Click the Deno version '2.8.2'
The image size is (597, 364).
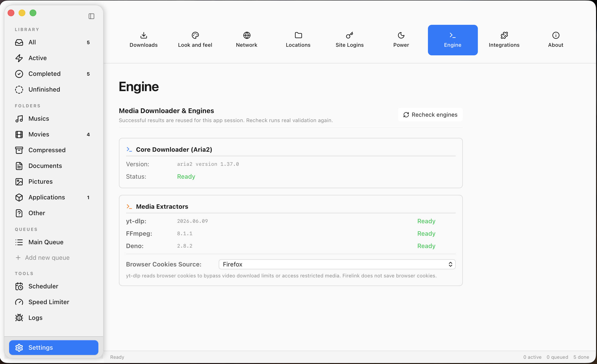coord(185,246)
